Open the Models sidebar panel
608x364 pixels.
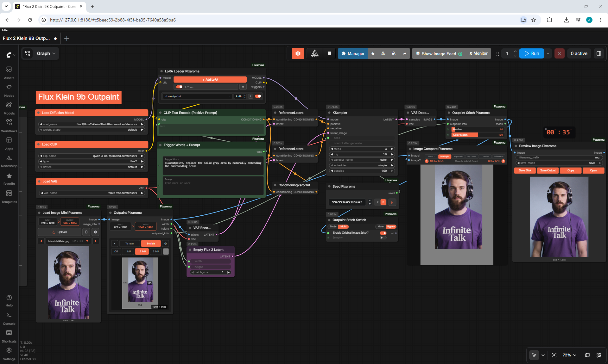pyautogui.click(x=9, y=108)
